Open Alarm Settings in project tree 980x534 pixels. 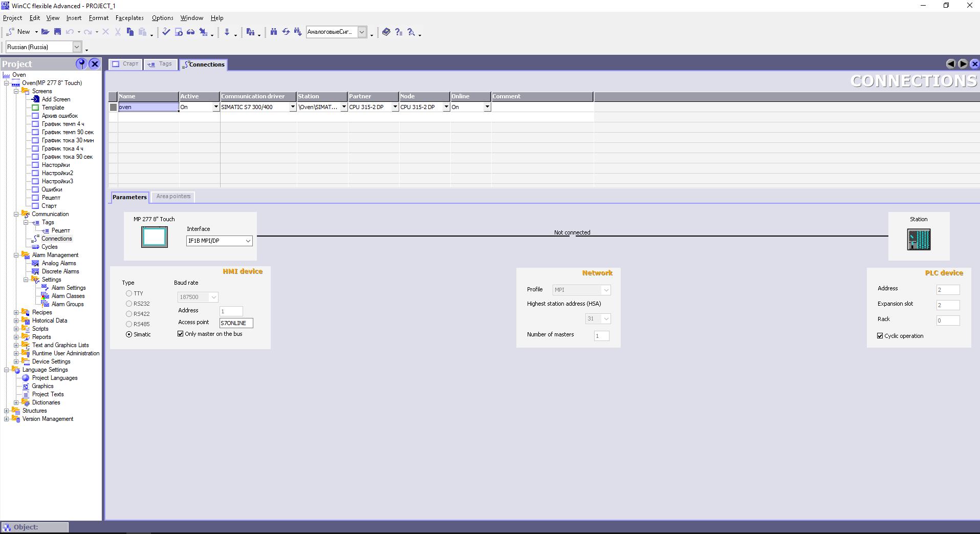tap(68, 288)
